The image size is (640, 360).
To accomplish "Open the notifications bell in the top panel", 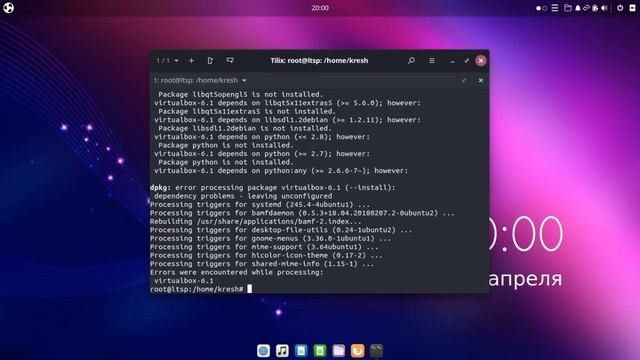I will coord(578,8).
